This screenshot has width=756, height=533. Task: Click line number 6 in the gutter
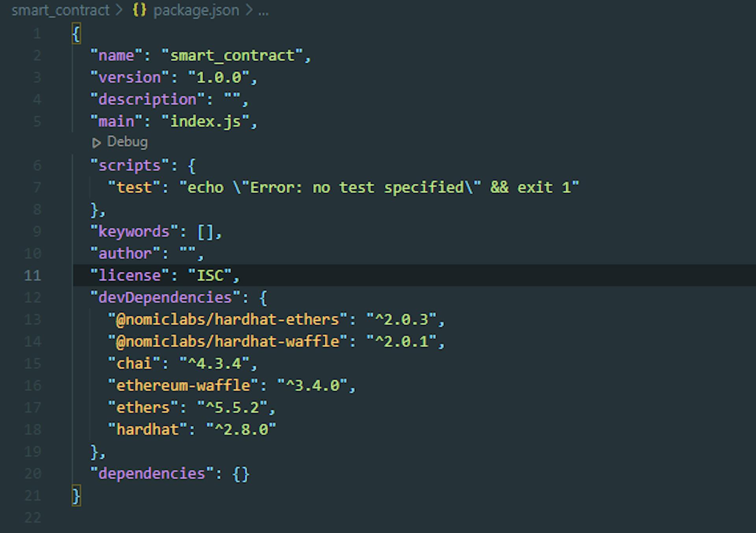(37, 165)
